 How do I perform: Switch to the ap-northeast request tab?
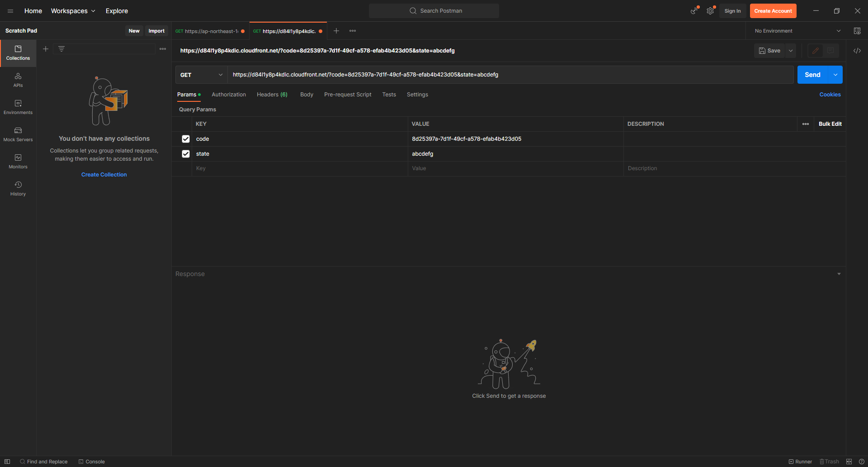tap(210, 31)
